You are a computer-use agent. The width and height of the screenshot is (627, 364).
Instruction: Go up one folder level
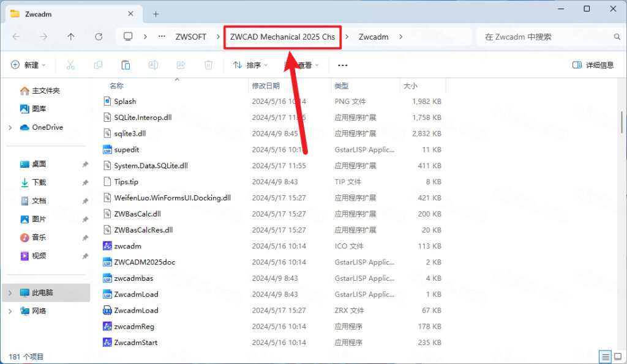[x=71, y=37]
